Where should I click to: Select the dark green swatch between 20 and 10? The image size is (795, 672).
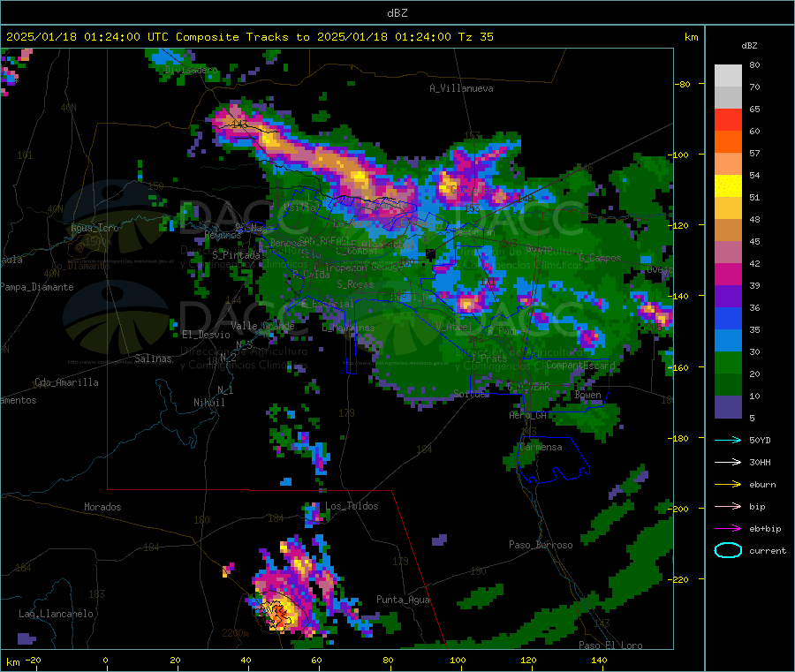[728, 385]
